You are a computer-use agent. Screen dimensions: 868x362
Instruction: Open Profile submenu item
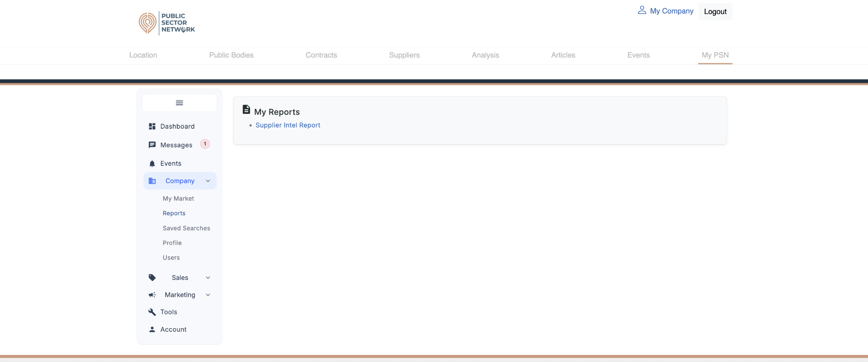[x=172, y=243]
